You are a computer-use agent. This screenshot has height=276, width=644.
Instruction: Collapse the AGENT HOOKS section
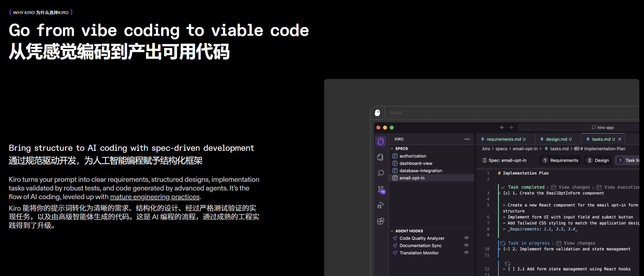click(x=392, y=231)
